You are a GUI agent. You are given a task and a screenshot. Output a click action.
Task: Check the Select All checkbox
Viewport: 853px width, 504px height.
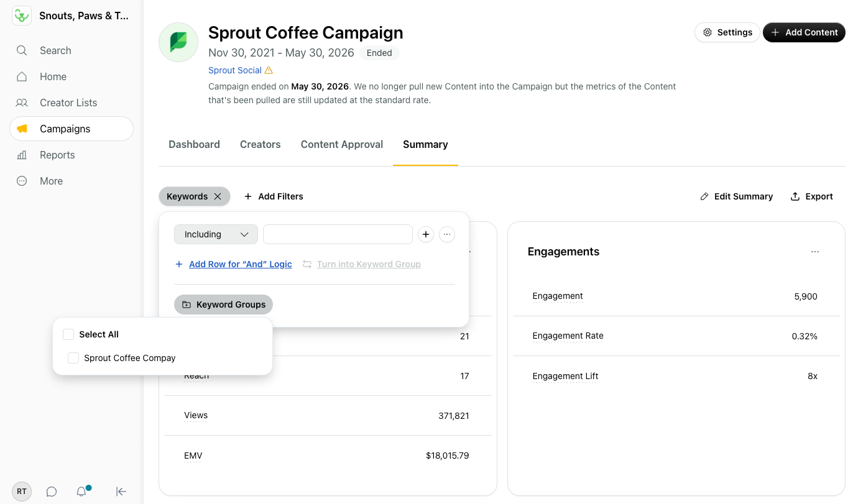pos(68,334)
